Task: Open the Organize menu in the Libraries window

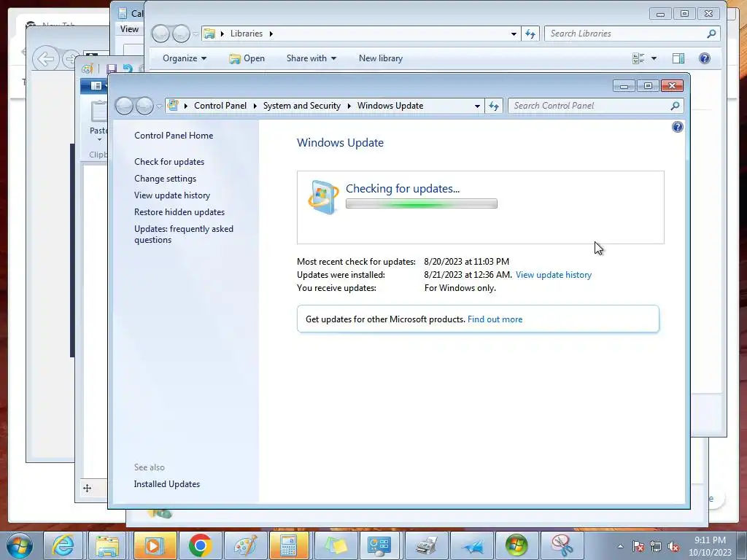Action: (185, 58)
